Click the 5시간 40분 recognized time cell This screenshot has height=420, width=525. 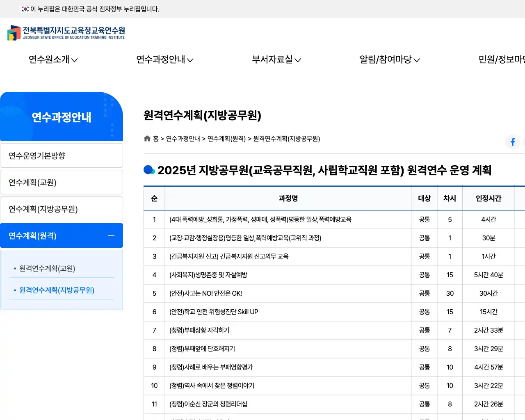pyautogui.click(x=488, y=275)
